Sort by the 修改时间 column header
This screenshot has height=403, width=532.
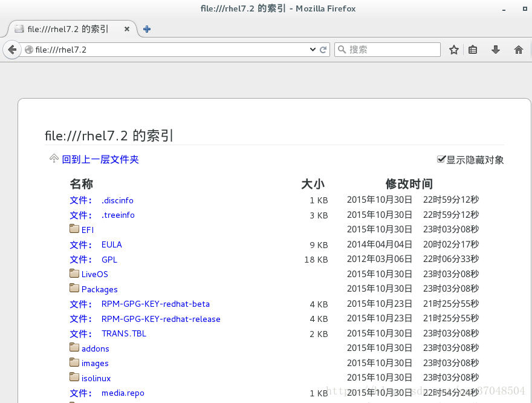pos(409,184)
